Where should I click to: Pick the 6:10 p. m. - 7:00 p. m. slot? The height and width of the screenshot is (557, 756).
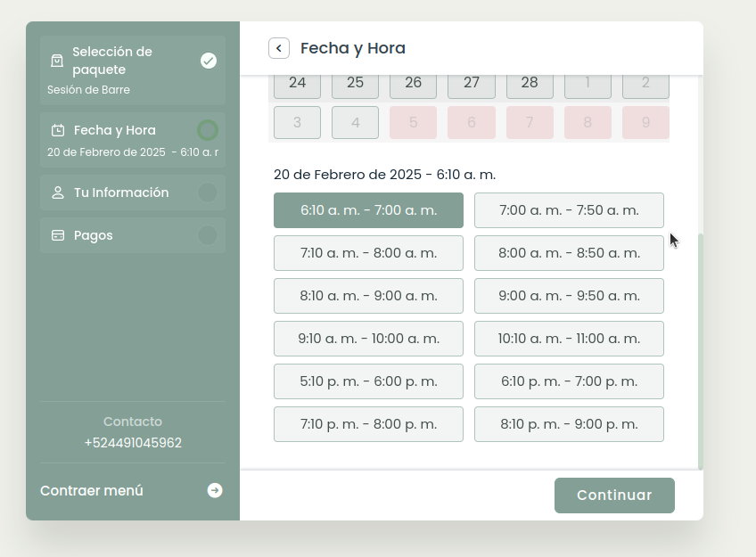tap(569, 381)
